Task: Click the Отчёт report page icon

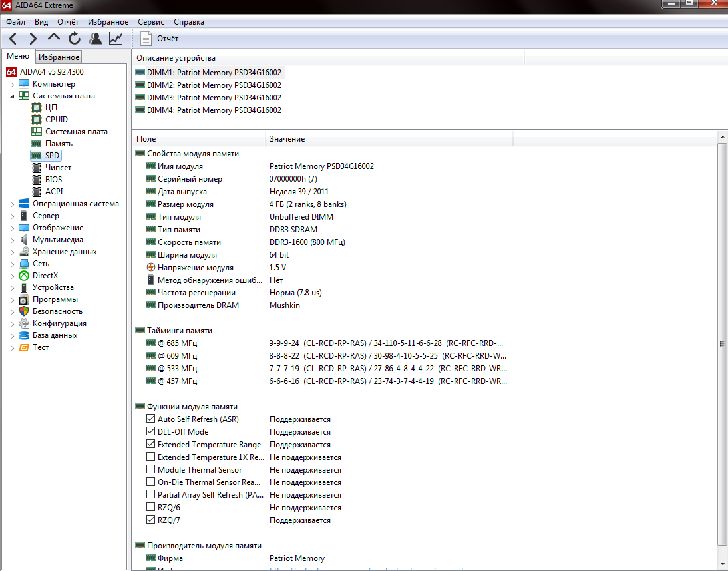Action: click(146, 39)
